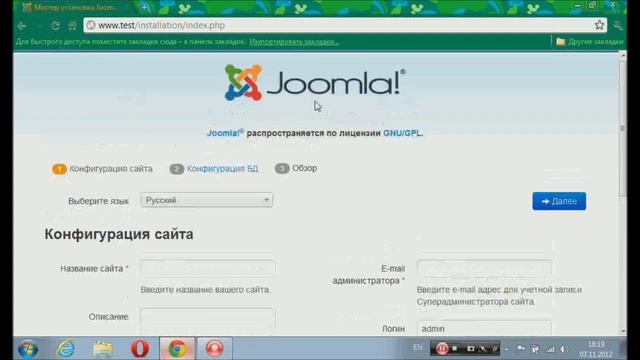Click the Конфигурация сайта heading
The width and height of the screenshot is (640, 360).
tap(119, 234)
